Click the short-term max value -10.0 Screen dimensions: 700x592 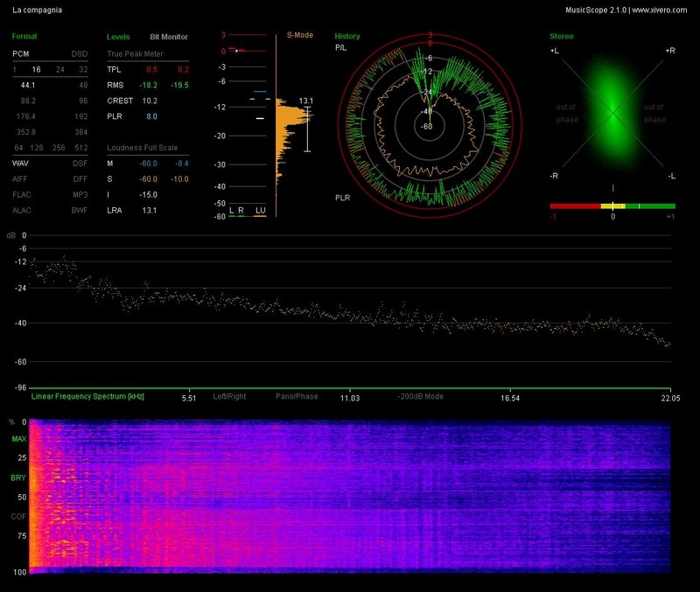(x=179, y=179)
